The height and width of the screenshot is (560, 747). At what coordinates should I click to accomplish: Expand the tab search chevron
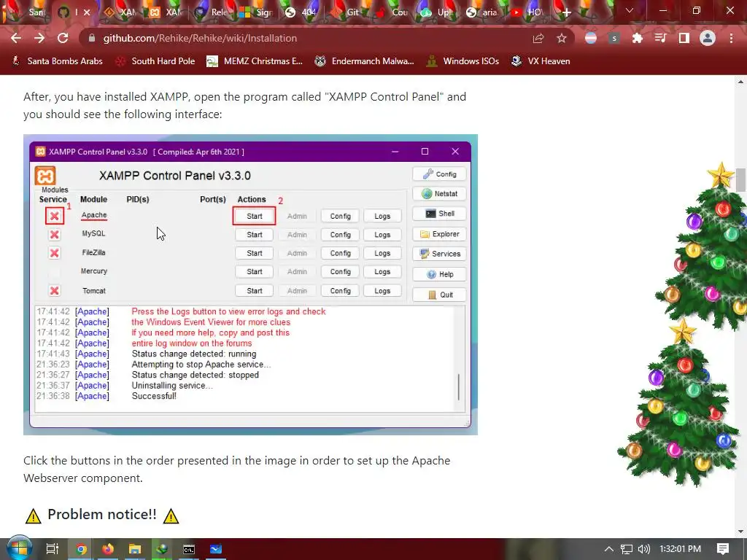(630, 10)
